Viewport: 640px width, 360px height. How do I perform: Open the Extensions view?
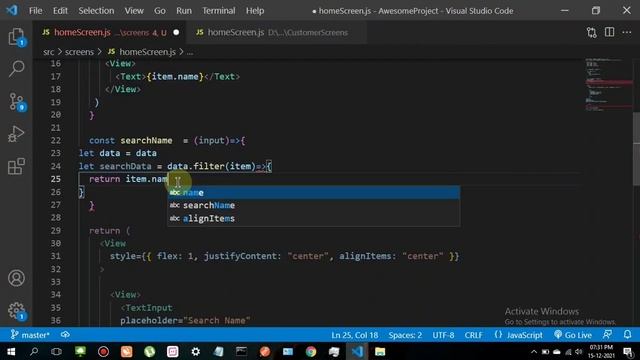(x=16, y=167)
